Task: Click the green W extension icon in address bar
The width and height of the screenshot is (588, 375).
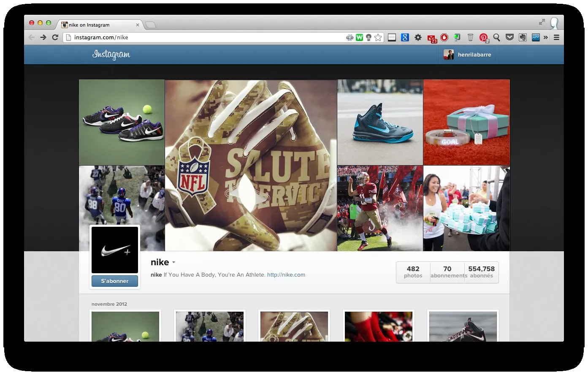Action: tap(359, 38)
